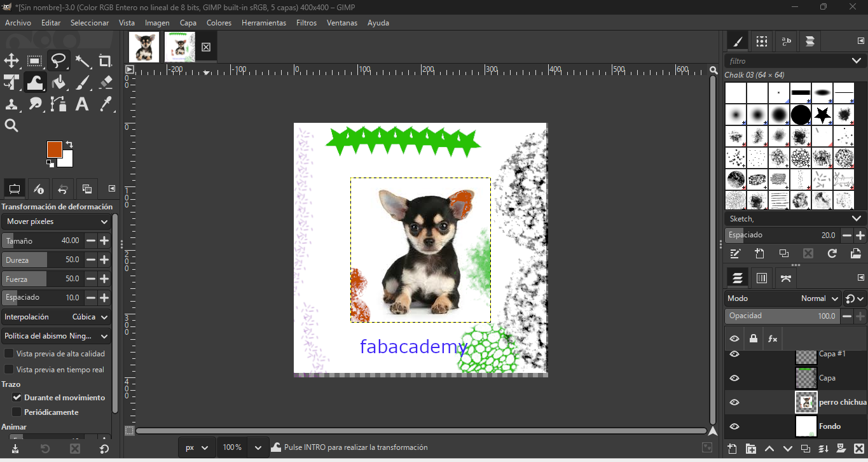Merge the layer down
The height and width of the screenshot is (462, 868).
coord(823,449)
